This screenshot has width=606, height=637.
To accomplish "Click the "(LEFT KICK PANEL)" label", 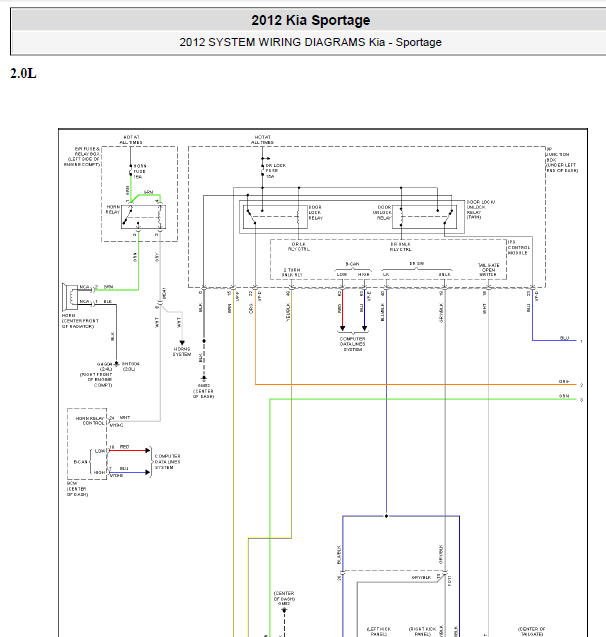I will tap(378, 631).
